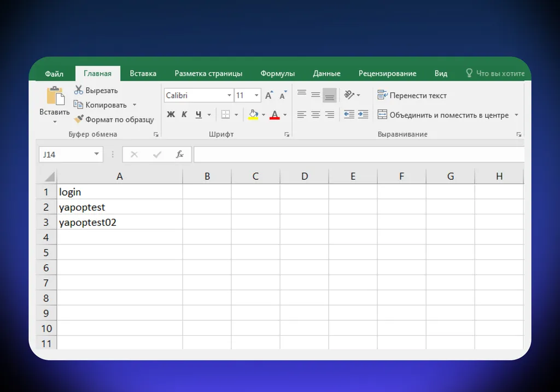The image size is (560, 392).
Task: Click the Что вы хотите search box
Action: tap(495, 74)
